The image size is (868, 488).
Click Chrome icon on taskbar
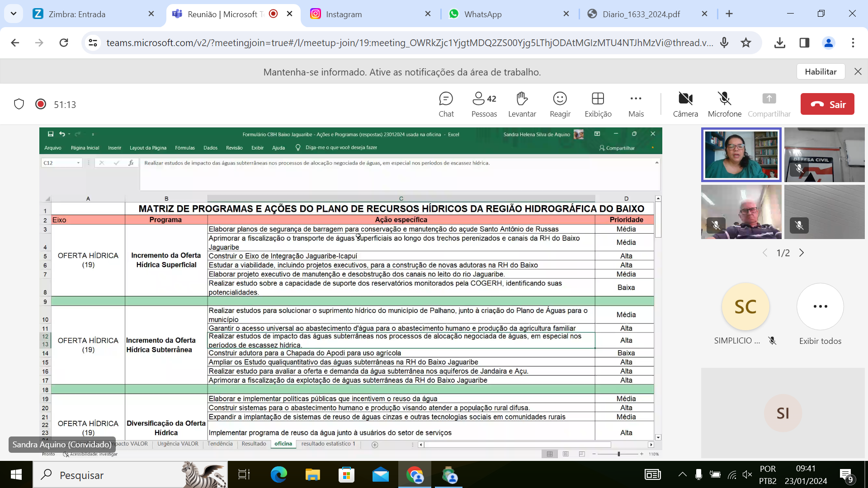415,474
